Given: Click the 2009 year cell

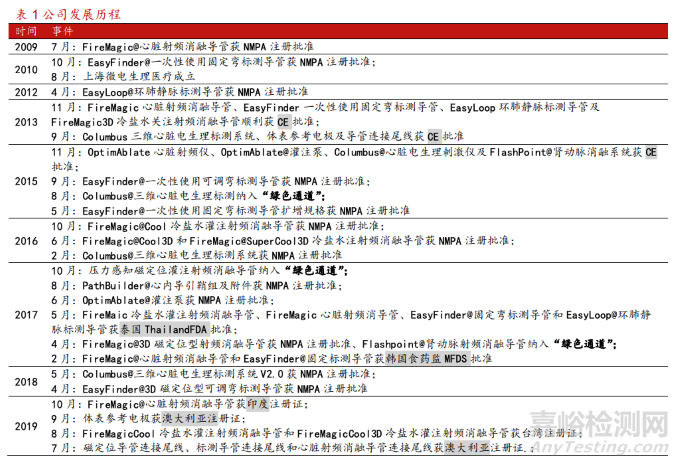Looking at the screenshot, I should click(24, 47).
